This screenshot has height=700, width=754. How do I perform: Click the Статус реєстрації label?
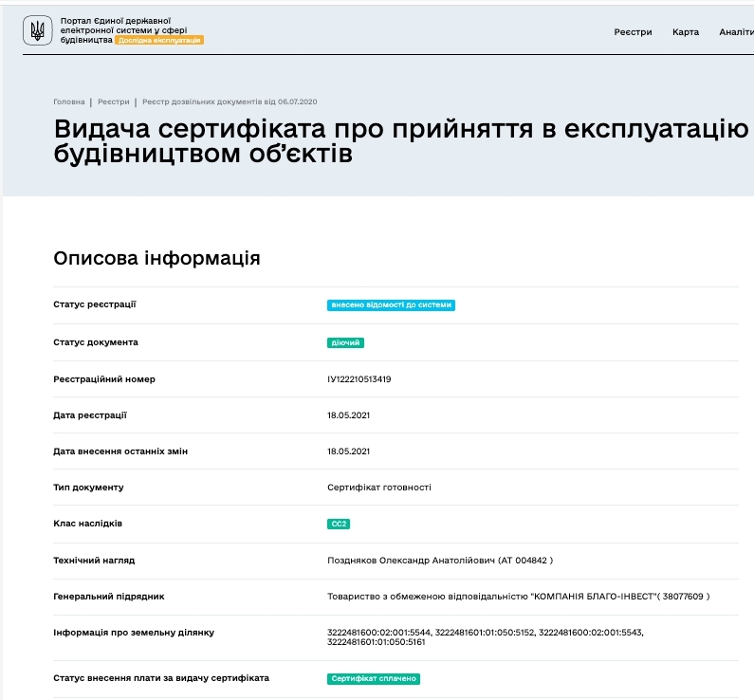[x=95, y=304]
